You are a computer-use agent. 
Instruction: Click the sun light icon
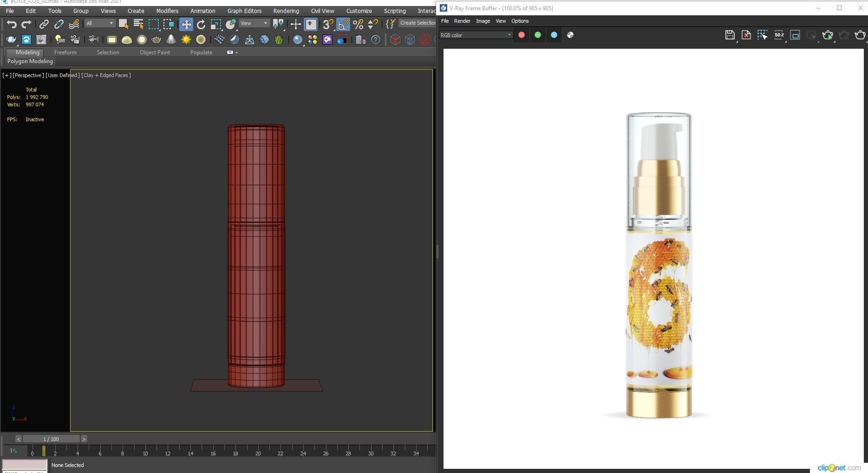pos(186,40)
